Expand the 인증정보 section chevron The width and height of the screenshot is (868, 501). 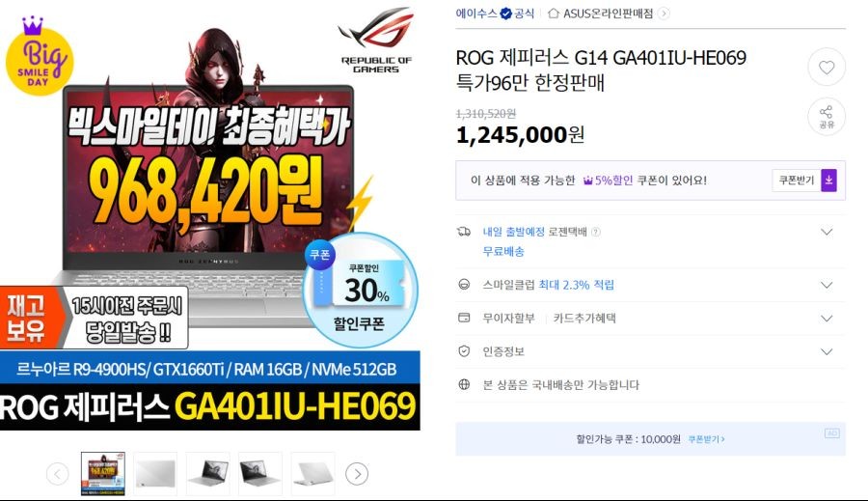pos(827,351)
